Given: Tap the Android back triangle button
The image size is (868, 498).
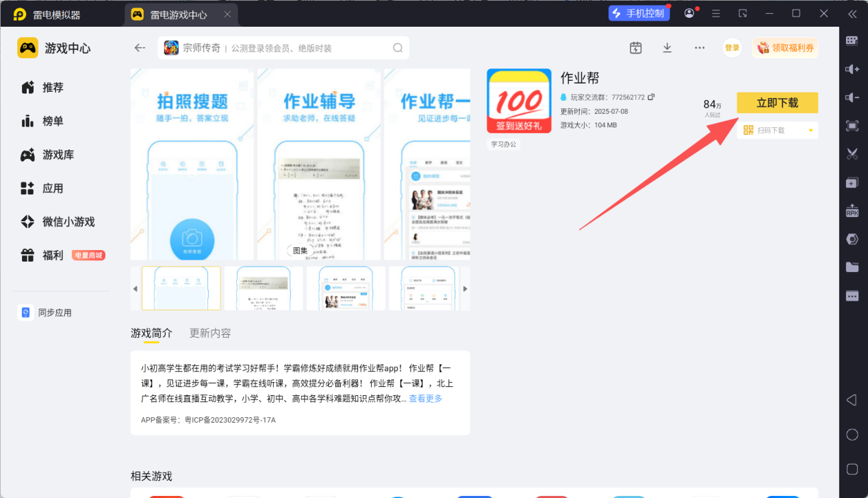Looking at the screenshot, I should [852, 400].
